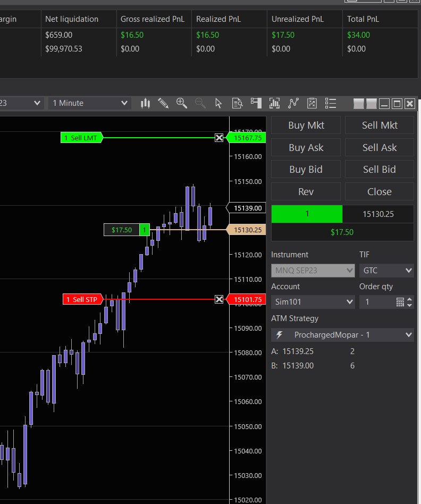Select the cursor pointer tool

(218, 103)
